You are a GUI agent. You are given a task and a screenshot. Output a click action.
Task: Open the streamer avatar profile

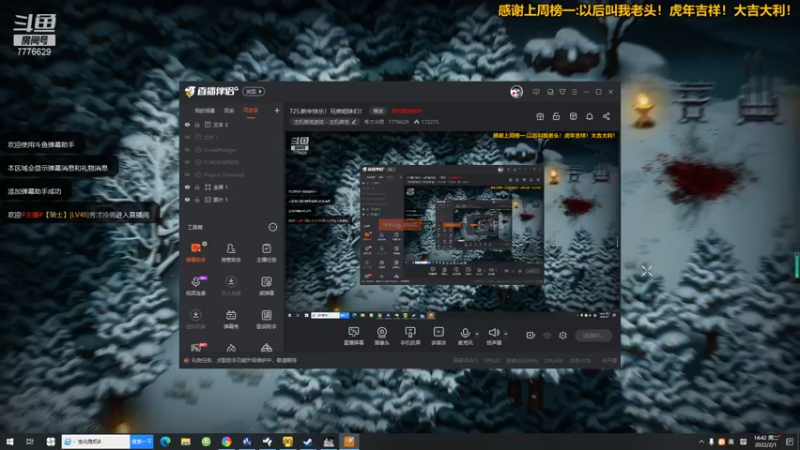[x=516, y=92]
